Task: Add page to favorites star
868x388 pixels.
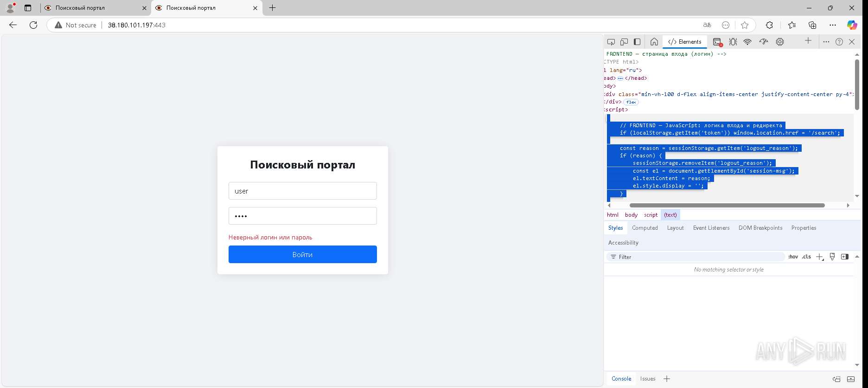Action: click(745, 25)
